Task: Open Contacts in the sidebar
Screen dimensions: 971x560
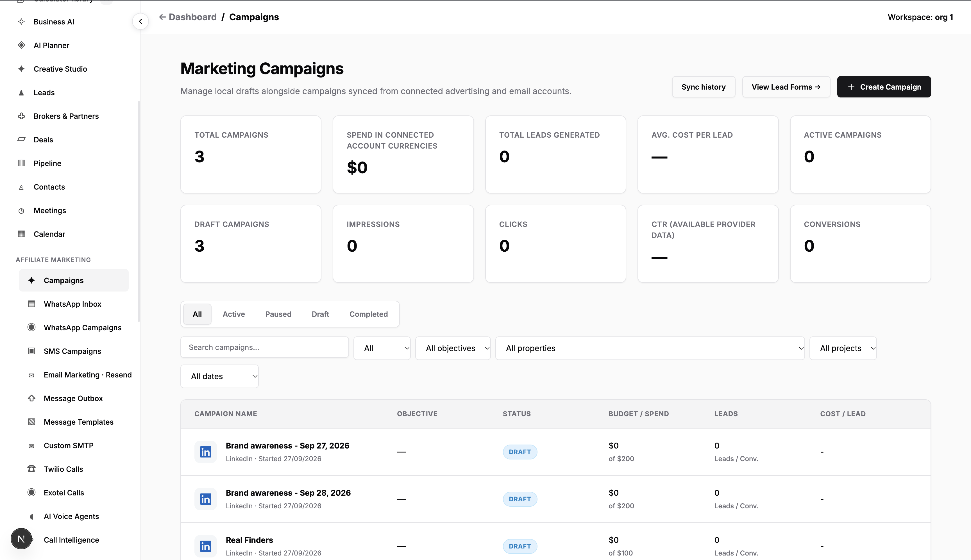Action: point(69,187)
